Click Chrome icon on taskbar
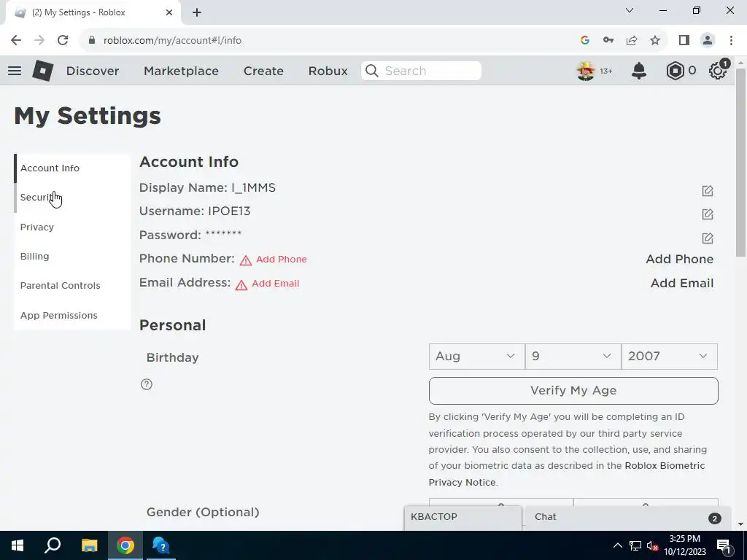The image size is (747, 560). (x=125, y=545)
